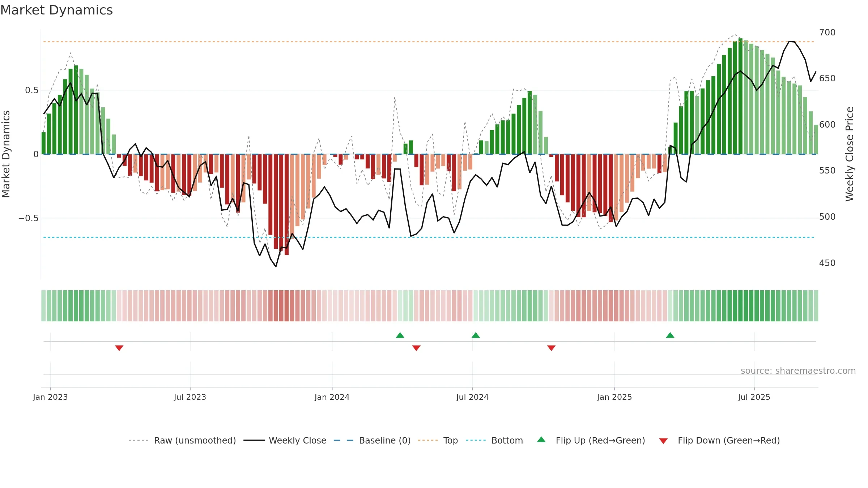Toggle the Baseline (0) legend entry
Image resolution: width=868 pixels, height=488 pixels.
[372, 440]
